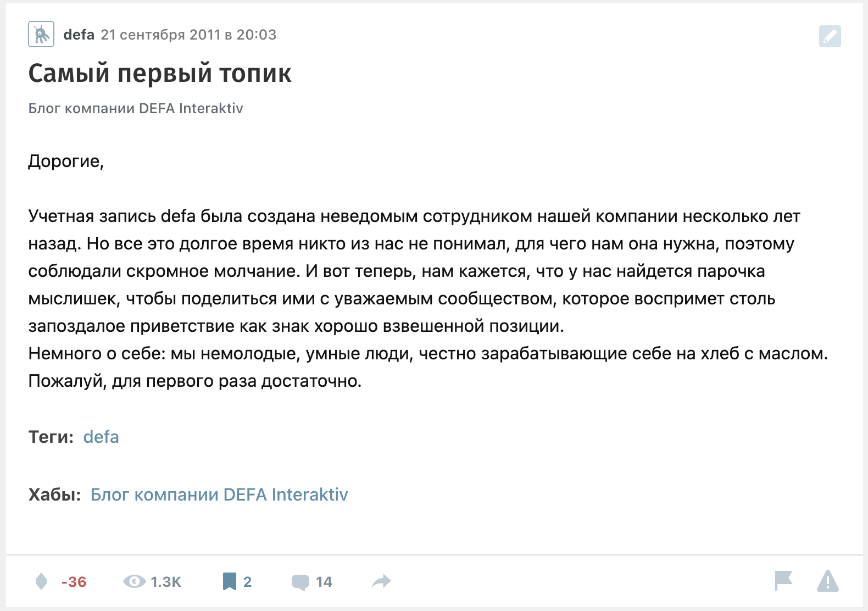The width and height of the screenshot is (868, 611).
Task: Flag the post with the flag icon
Action: (785, 581)
